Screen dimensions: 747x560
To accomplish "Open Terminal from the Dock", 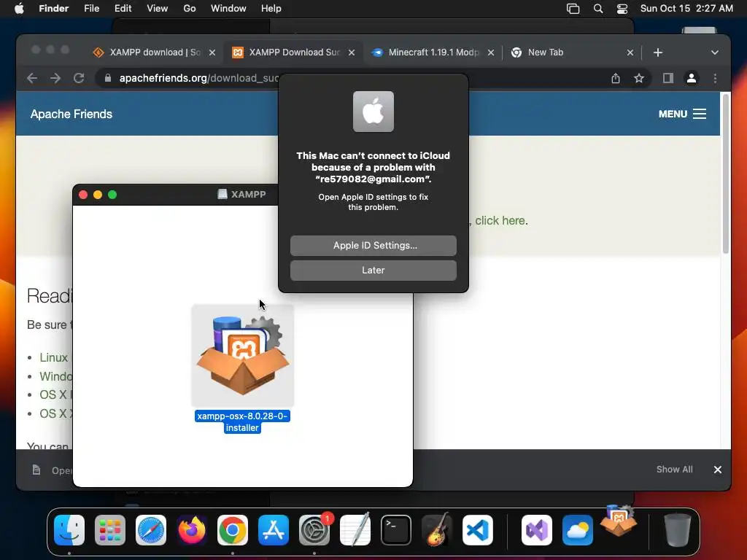I will (x=396, y=530).
